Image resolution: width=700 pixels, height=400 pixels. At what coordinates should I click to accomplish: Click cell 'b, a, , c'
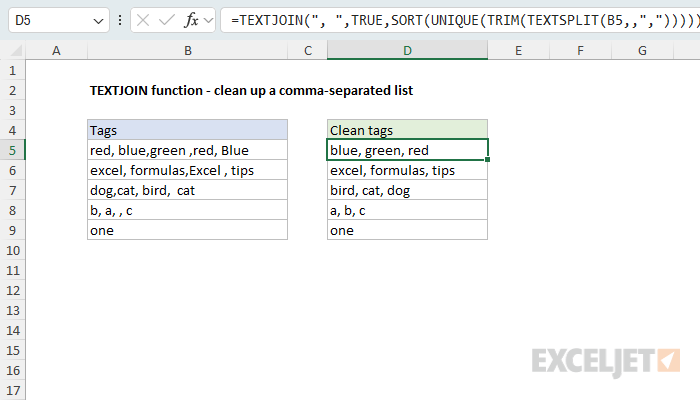pos(188,210)
